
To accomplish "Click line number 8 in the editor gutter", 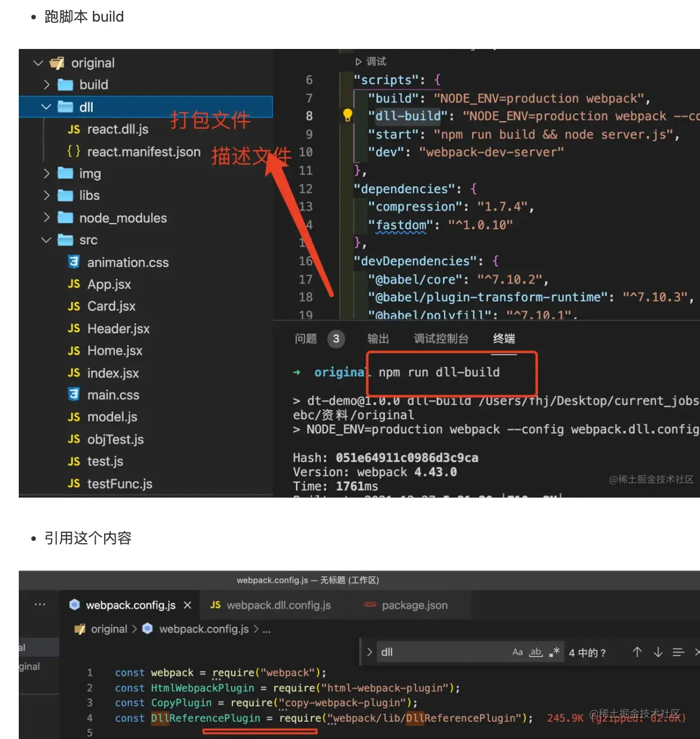I will pyautogui.click(x=309, y=116).
